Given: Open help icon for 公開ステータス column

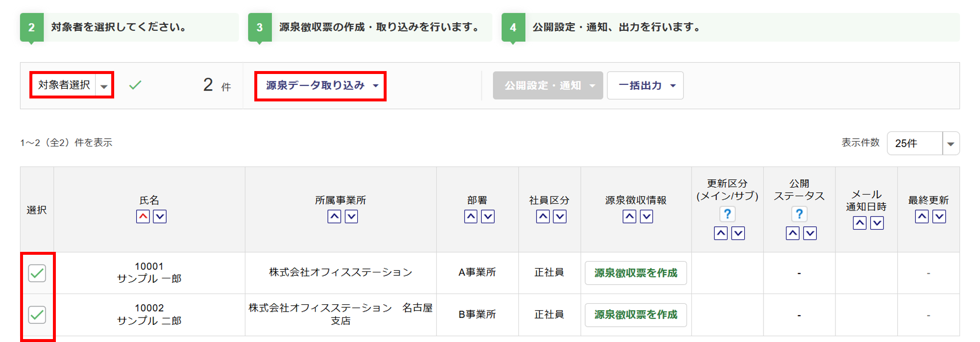Looking at the screenshot, I should 799,214.
